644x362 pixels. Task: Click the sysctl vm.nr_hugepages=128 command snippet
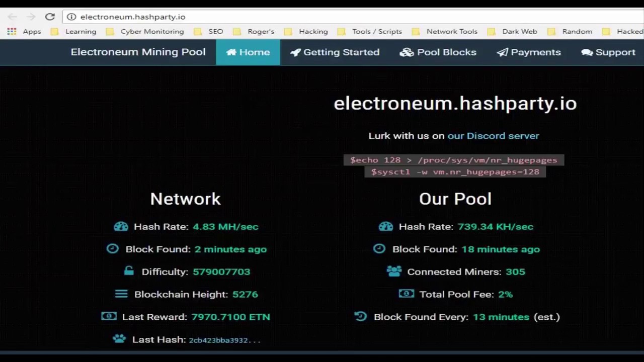pos(455,172)
